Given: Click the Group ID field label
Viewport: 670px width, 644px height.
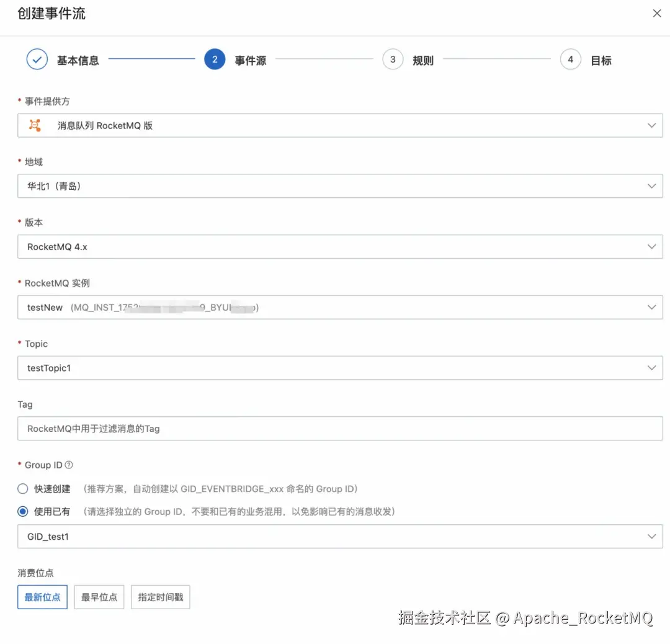Looking at the screenshot, I should pyautogui.click(x=43, y=465).
